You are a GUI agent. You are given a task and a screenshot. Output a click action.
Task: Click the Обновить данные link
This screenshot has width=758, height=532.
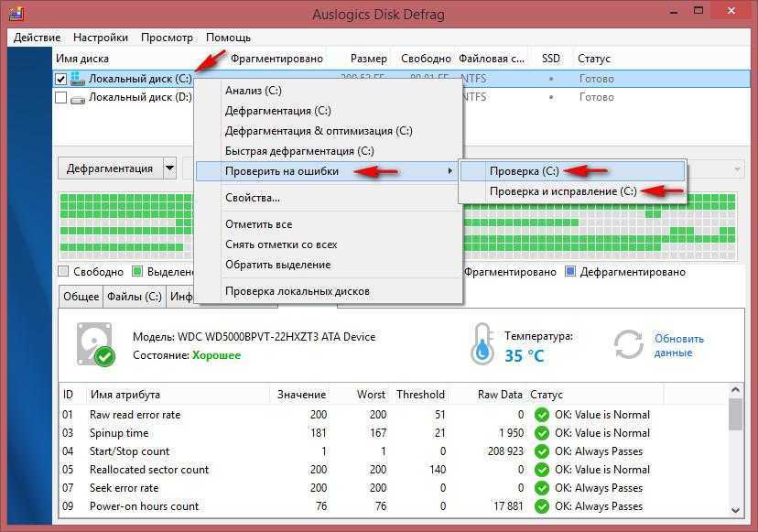coord(678,345)
